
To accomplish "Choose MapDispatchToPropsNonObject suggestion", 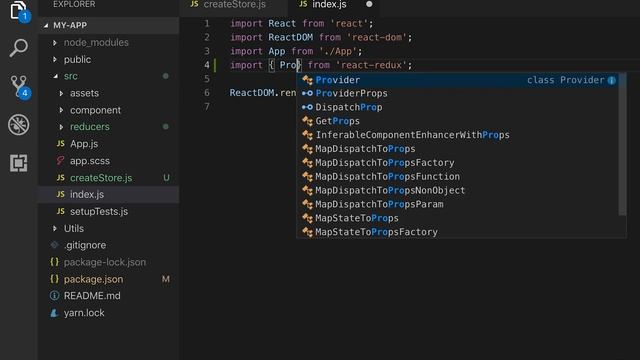I will pos(457,191).
